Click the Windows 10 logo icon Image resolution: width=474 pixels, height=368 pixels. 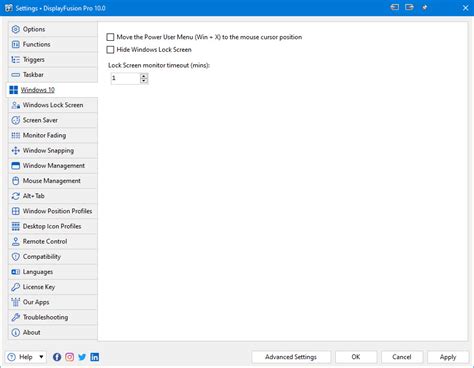click(x=14, y=90)
